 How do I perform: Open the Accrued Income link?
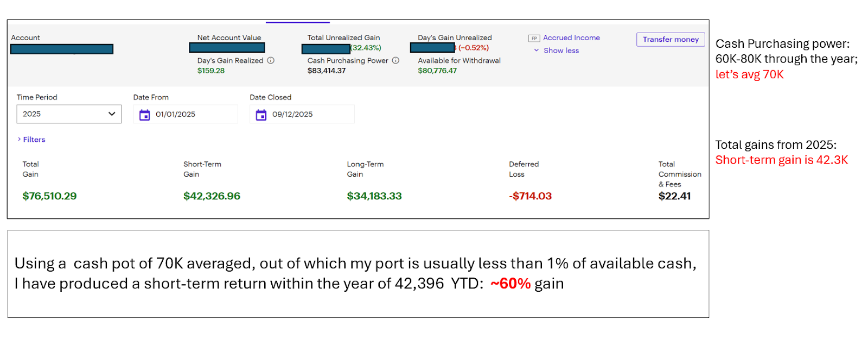click(x=571, y=37)
